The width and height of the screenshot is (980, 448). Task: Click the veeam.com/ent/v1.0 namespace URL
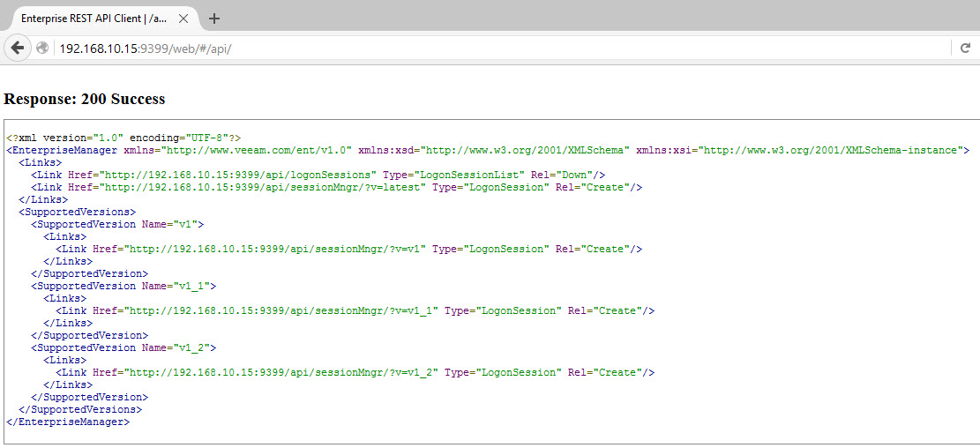pyautogui.click(x=257, y=150)
